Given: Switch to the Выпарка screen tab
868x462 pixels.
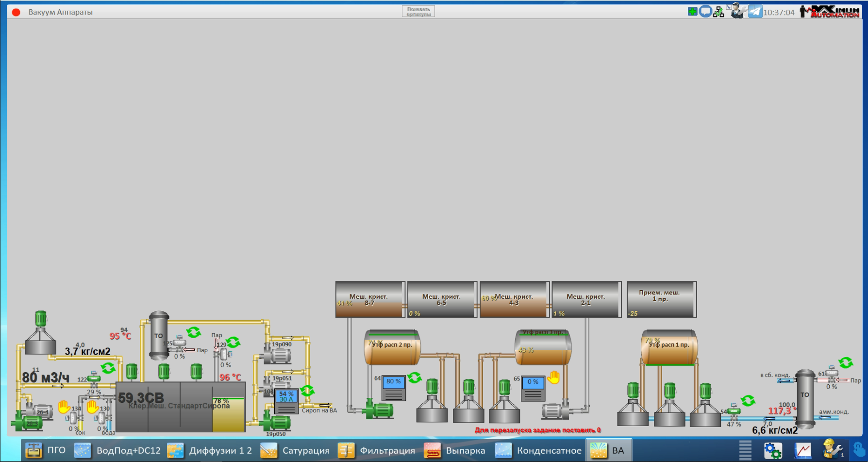Looking at the screenshot, I should pos(455,450).
